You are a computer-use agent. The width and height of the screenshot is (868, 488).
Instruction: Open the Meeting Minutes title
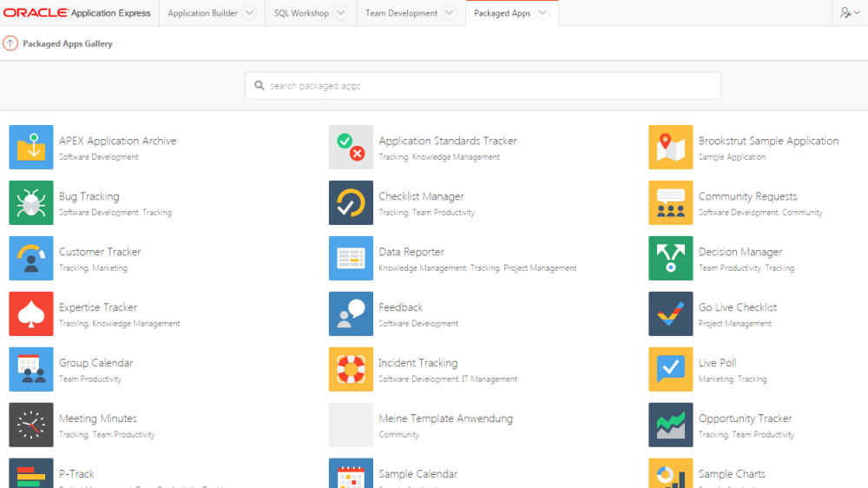97,419
